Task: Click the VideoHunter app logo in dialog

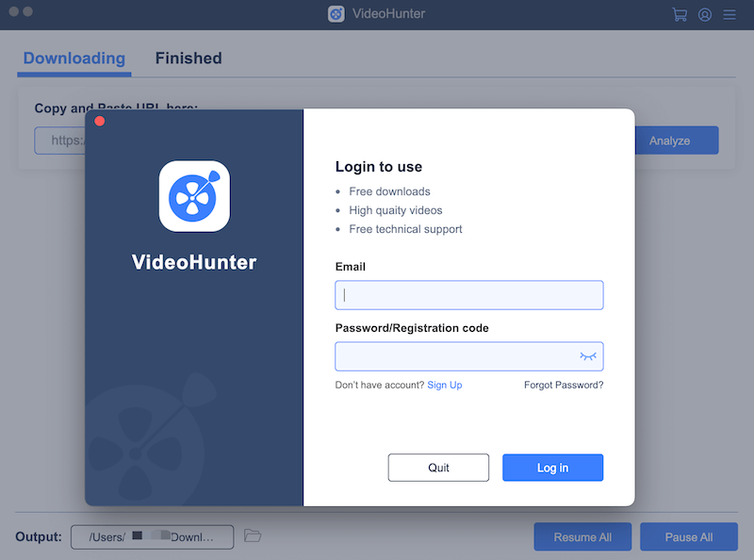Action: (194, 196)
